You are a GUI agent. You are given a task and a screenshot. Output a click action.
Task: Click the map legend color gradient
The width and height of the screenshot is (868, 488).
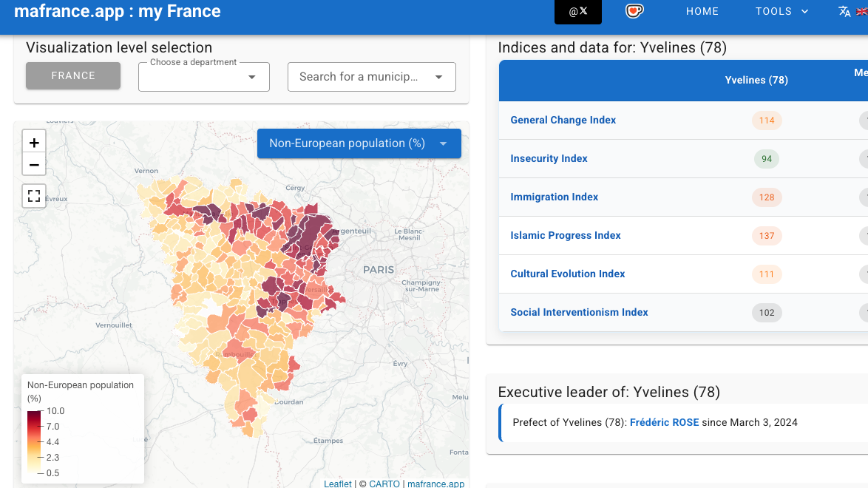click(34, 441)
